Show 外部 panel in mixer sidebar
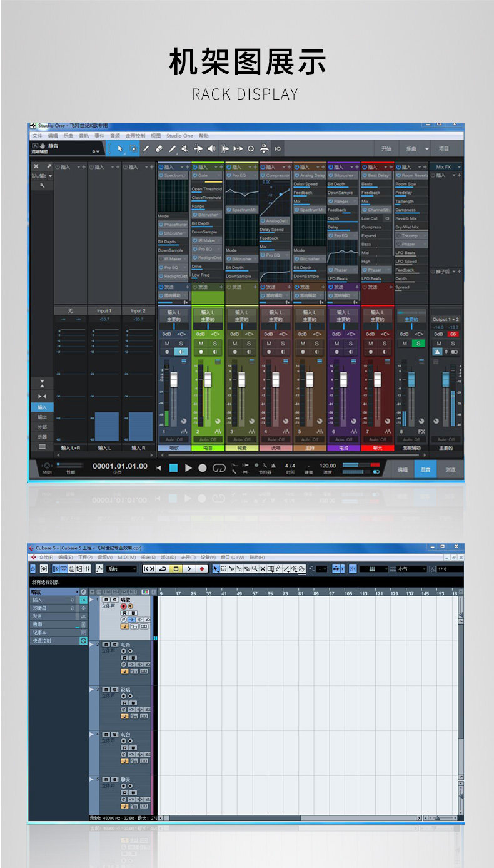 (x=42, y=427)
